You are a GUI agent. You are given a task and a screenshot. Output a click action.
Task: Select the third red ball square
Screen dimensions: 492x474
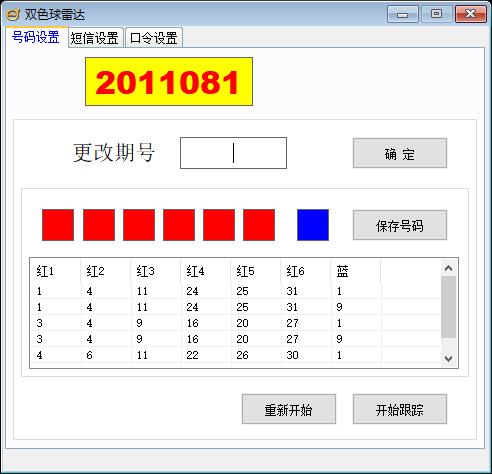pyautogui.click(x=139, y=225)
